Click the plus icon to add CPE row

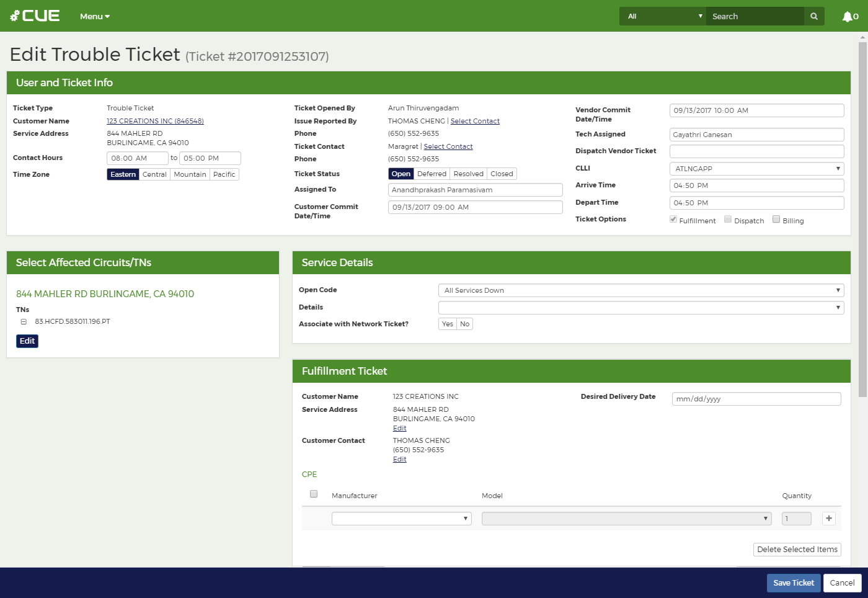coord(828,519)
